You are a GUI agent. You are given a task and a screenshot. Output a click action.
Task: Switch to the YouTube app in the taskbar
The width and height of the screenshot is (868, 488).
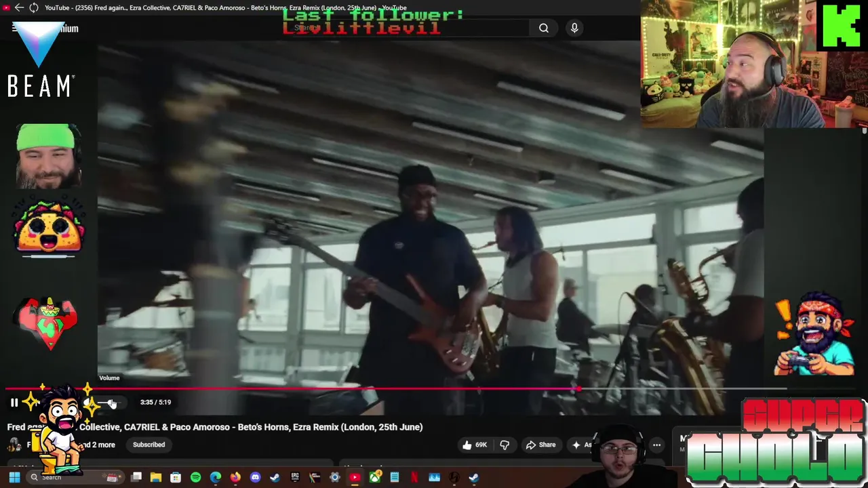(355, 477)
